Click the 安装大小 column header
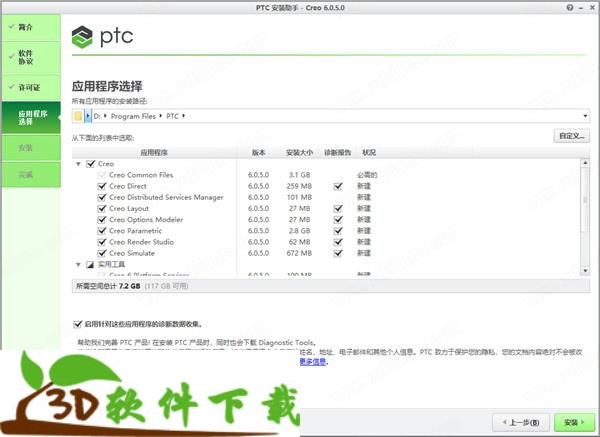Image resolution: width=600 pixels, height=437 pixels. (299, 152)
